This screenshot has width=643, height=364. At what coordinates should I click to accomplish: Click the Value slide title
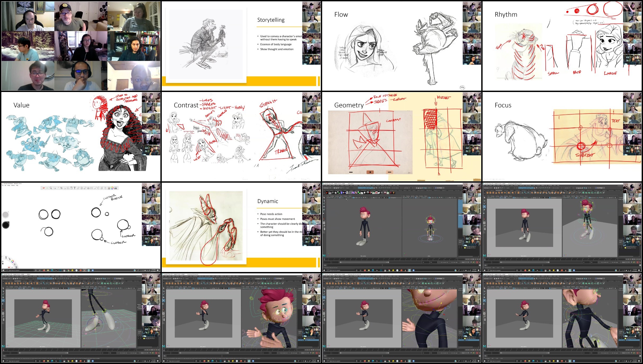(x=21, y=105)
